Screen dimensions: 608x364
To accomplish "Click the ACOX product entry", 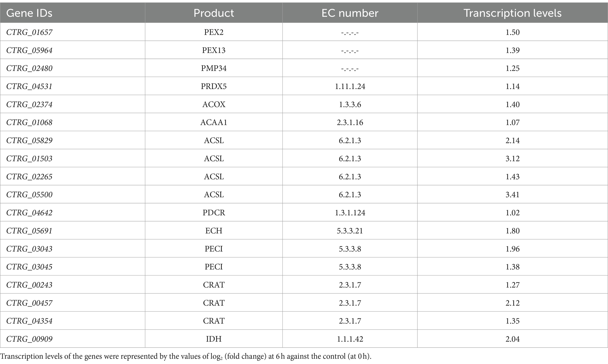I will [x=214, y=104].
